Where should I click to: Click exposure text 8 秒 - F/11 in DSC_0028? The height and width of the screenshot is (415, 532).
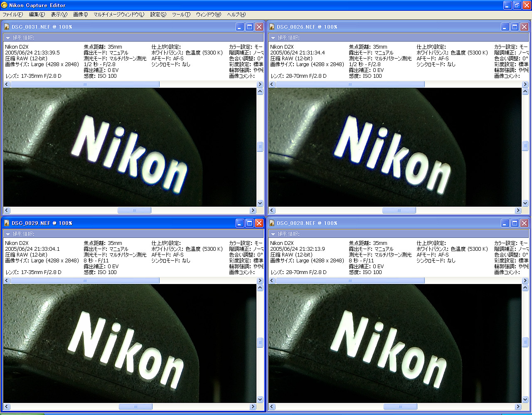point(361,261)
